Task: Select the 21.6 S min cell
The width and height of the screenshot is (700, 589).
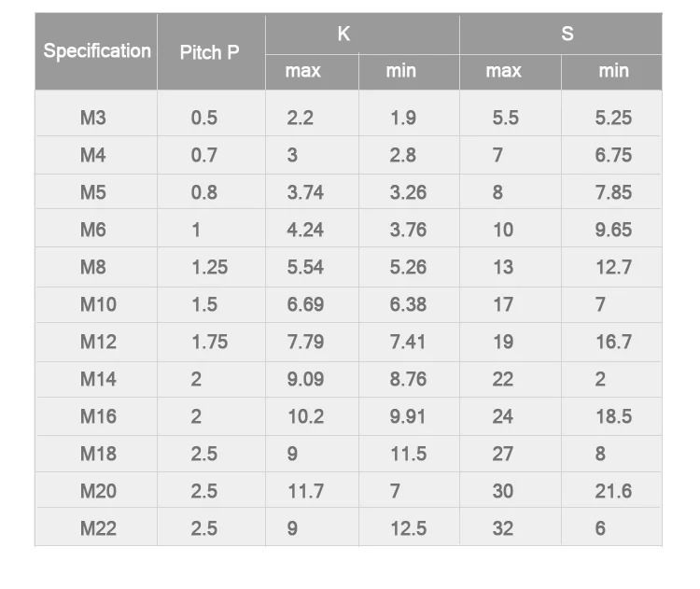Action: [x=613, y=491]
